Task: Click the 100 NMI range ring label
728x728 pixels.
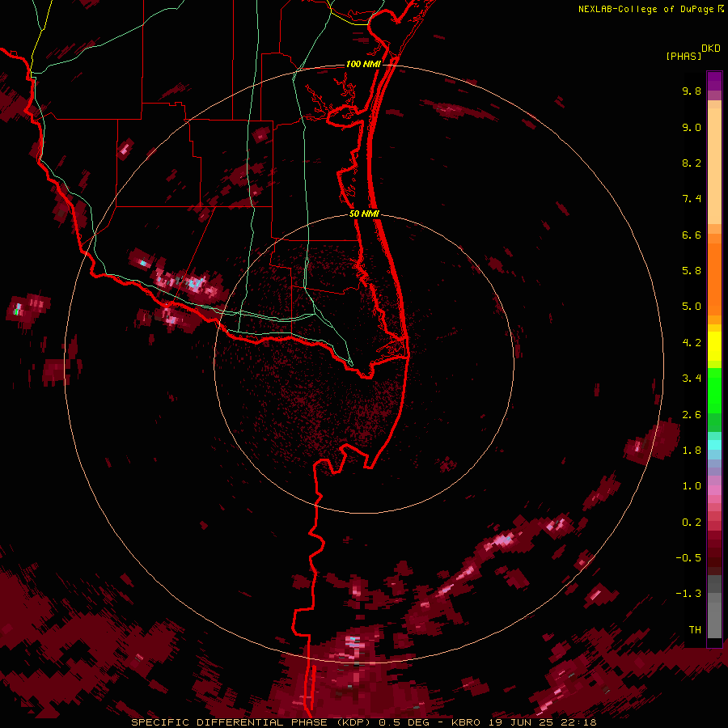Action: pyautogui.click(x=363, y=64)
